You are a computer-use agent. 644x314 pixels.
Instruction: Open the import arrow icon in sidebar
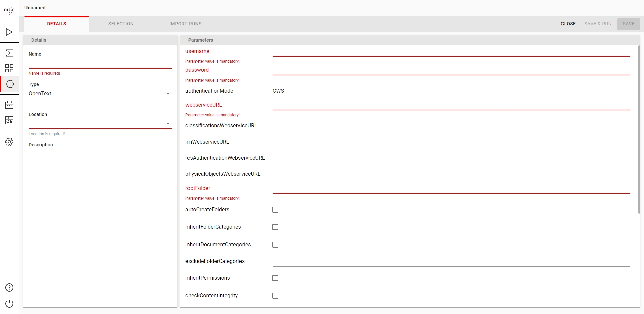(9, 53)
